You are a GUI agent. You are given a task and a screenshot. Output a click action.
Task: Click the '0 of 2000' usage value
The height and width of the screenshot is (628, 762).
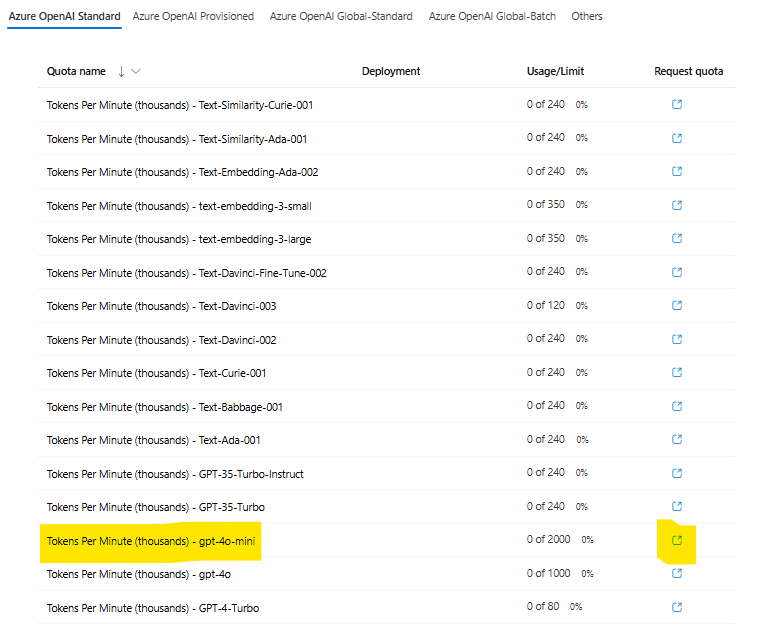pos(548,540)
